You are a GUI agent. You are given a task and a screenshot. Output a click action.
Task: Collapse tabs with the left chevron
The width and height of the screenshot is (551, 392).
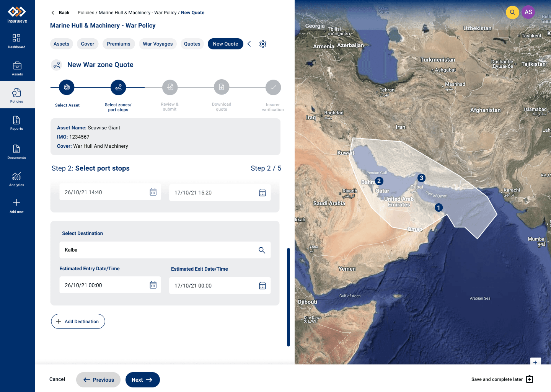[249, 44]
